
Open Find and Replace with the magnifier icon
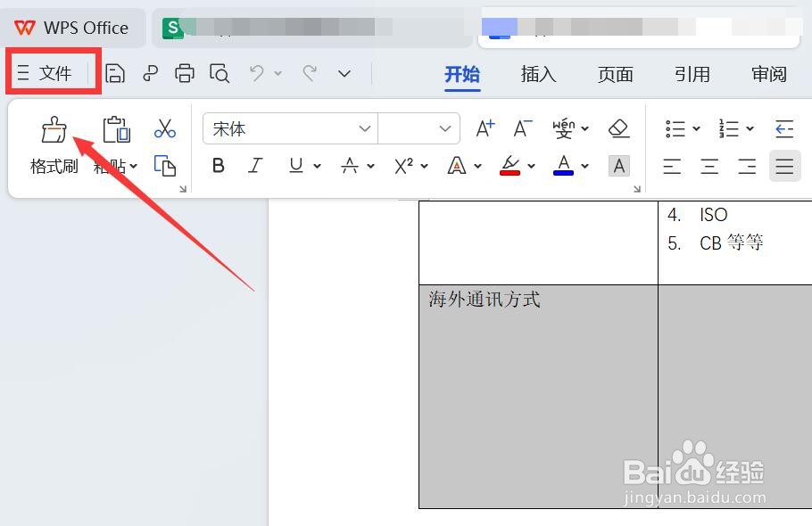pyautogui.click(x=220, y=74)
